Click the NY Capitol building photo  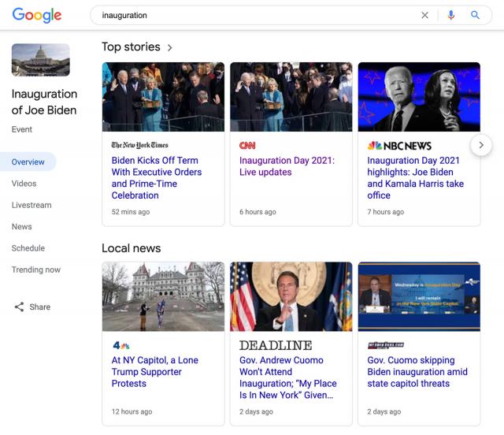[163, 296]
